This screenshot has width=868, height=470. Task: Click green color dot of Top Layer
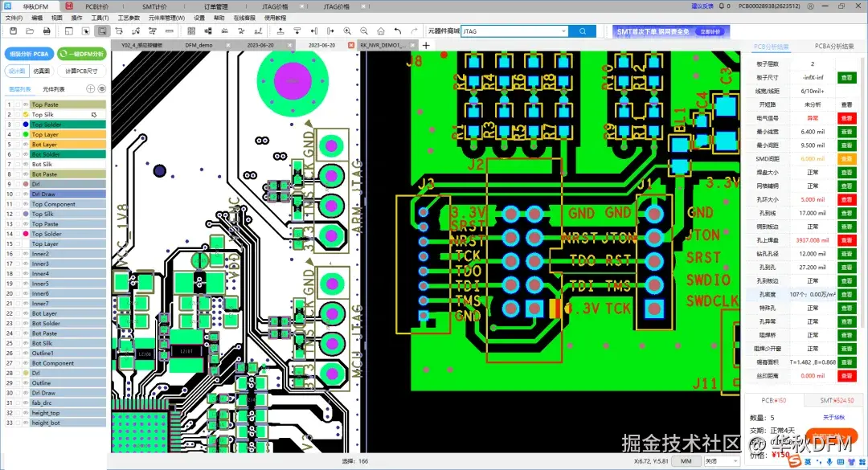26,134
